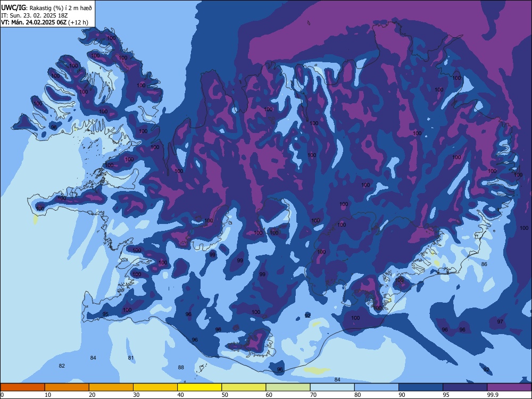The width and height of the screenshot is (532, 399).
Task: Click the '60' legend tick label
Action: coord(269,395)
